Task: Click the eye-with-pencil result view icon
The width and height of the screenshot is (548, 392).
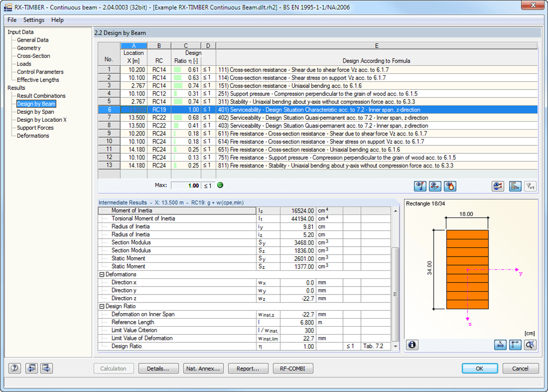Action: (x=497, y=185)
